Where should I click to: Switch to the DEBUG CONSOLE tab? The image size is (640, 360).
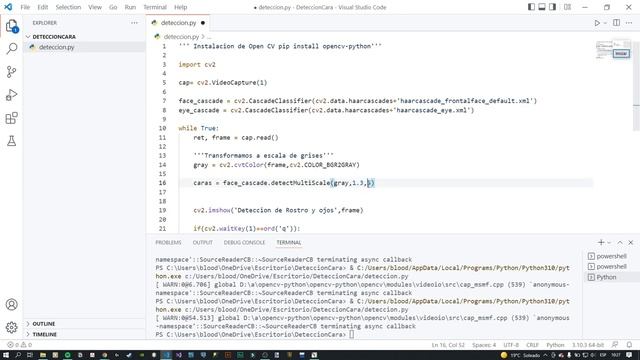[244, 242]
